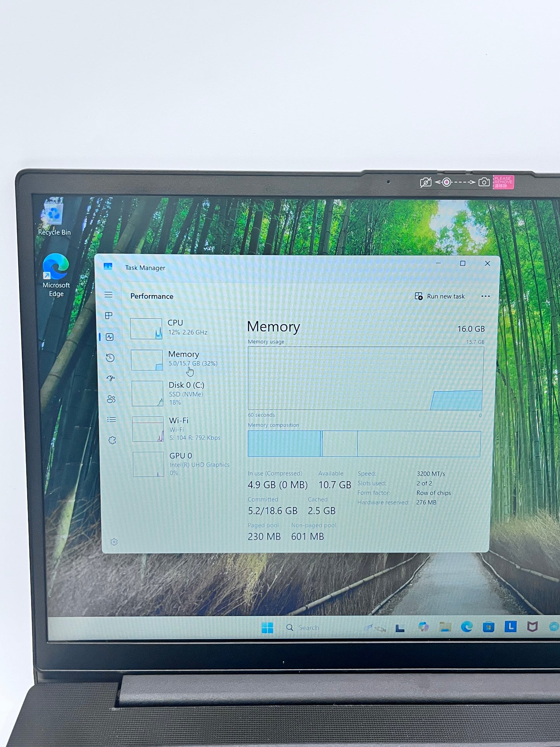
Task: Open the McAfee shield icon in taskbar
Action: tap(532, 626)
